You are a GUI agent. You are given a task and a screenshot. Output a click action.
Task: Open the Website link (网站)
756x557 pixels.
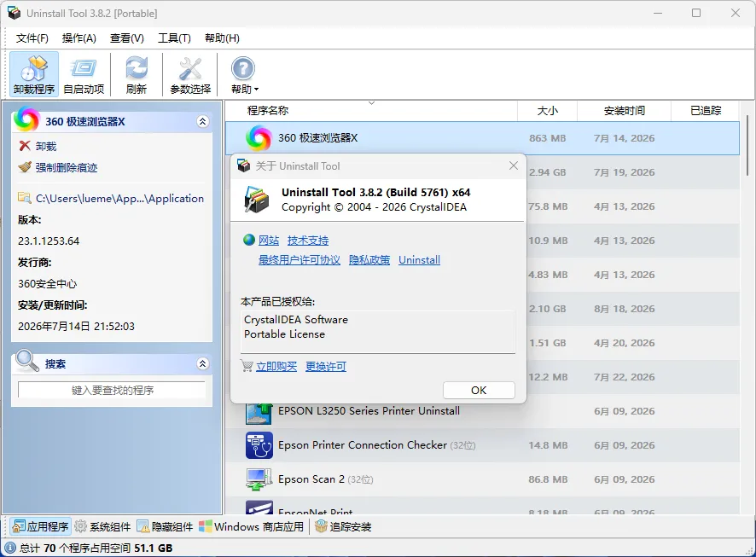(269, 241)
